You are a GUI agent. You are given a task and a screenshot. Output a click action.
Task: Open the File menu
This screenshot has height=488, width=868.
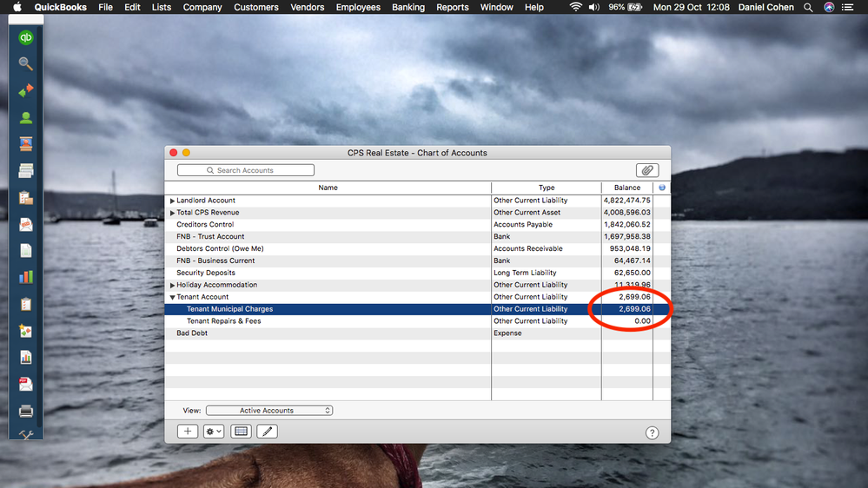point(105,7)
